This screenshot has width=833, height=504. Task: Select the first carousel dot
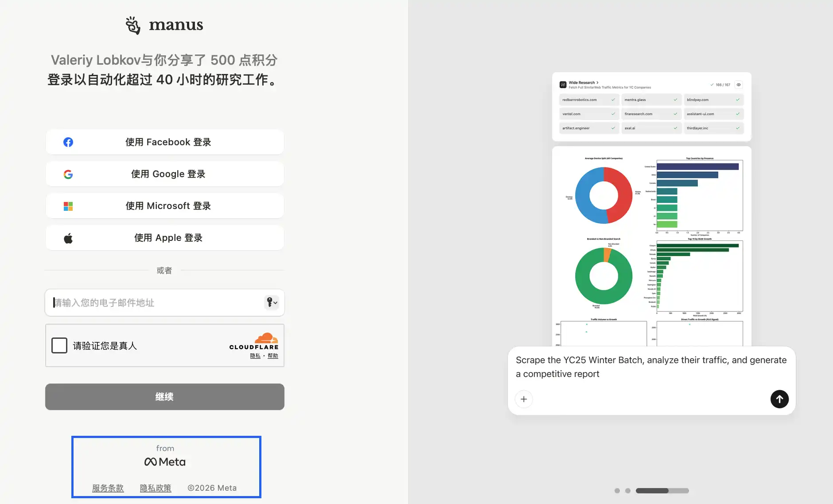click(617, 491)
